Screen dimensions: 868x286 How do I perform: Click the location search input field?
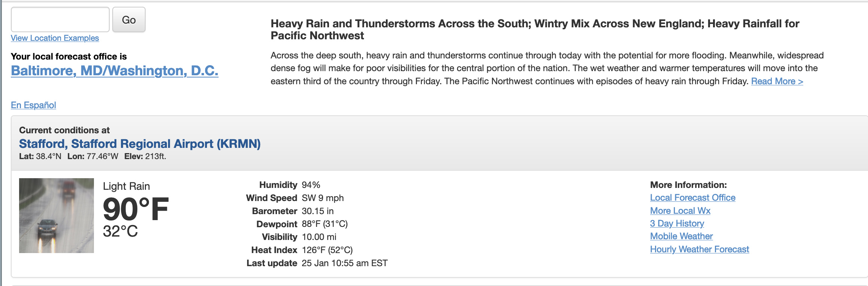click(x=60, y=19)
